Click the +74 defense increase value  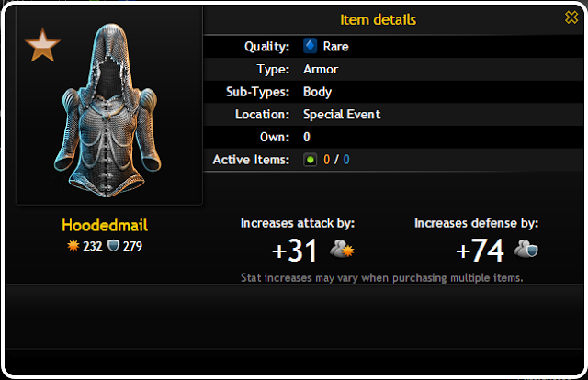pos(480,251)
